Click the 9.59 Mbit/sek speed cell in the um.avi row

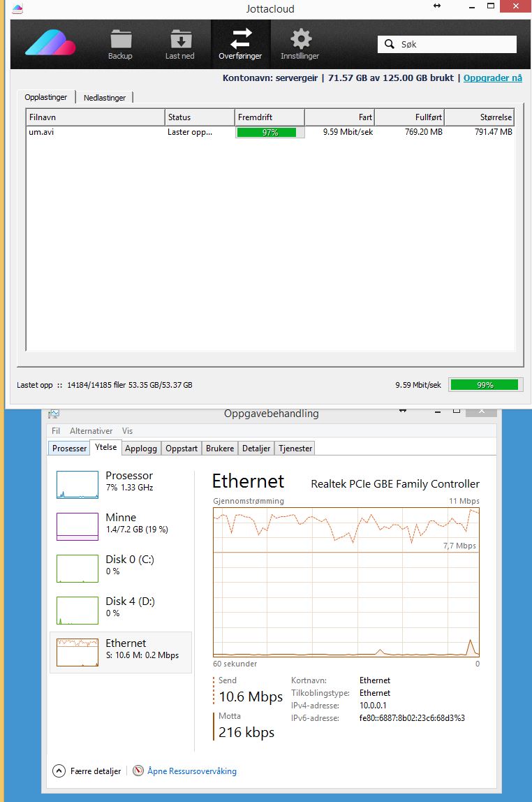[x=348, y=132]
